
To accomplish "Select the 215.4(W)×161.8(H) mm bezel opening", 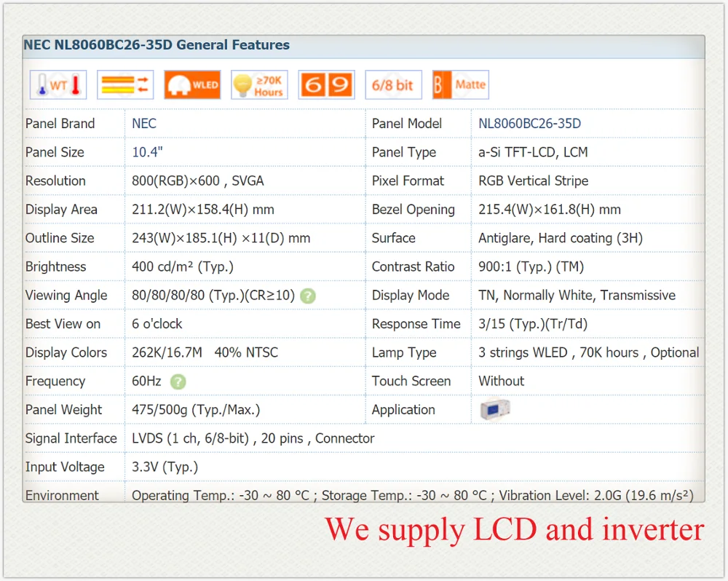I will point(549,210).
